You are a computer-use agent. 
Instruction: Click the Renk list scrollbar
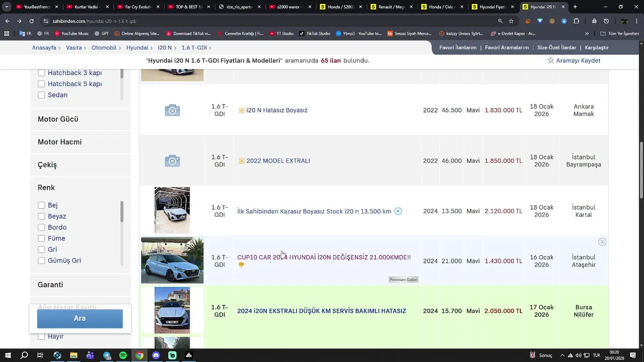(x=121, y=212)
